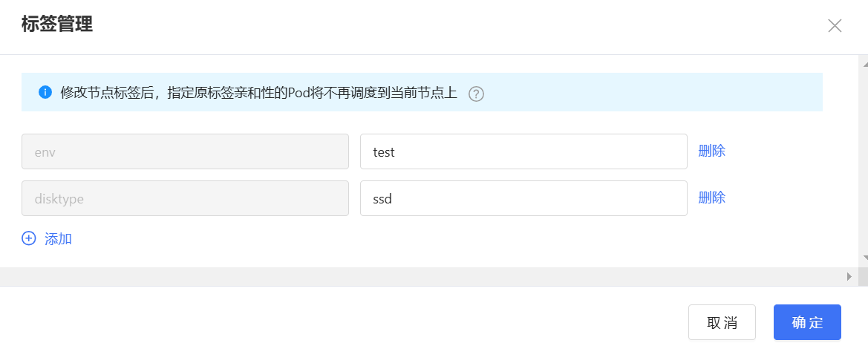
Task: Click the plus circle add icon
Action: click(x=29, y=238)
